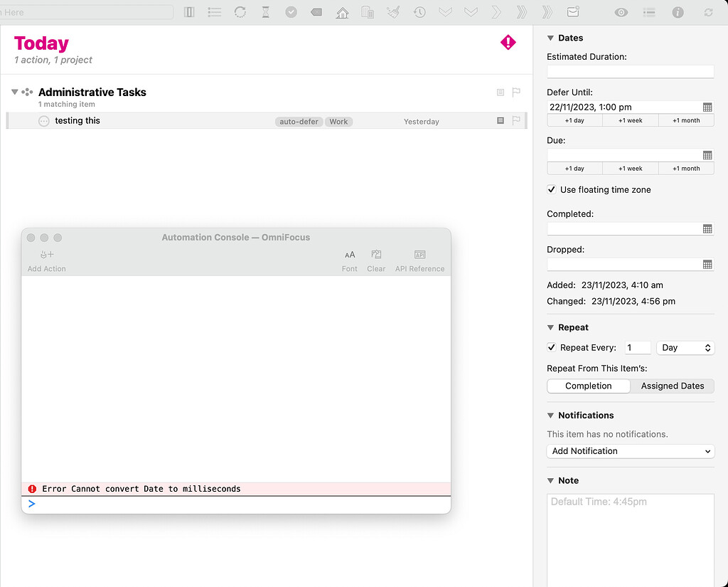Click the Font icon in the Automation Console
Image resolution: width=728 pixels, height=587 pixels.
(x=349, y=258)
